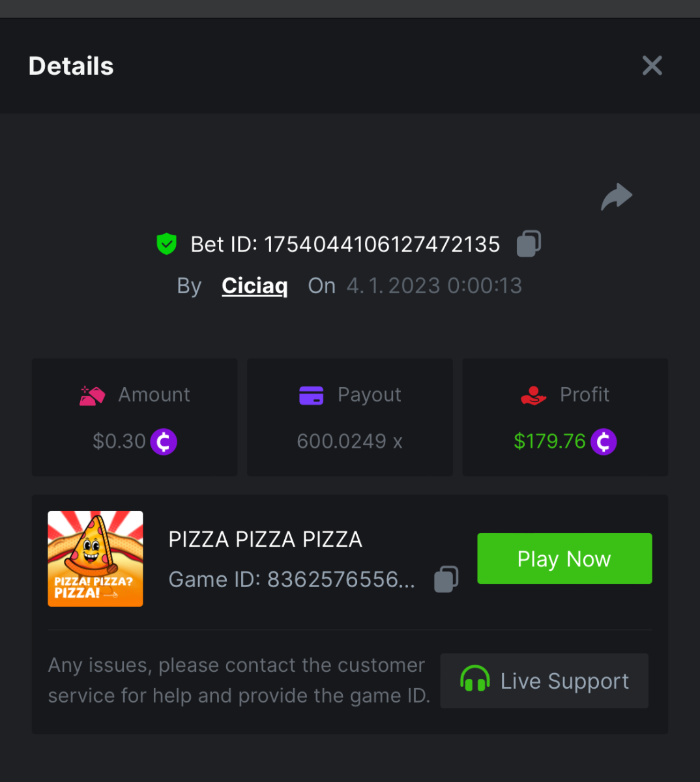Close the Details dialog
This screenshot has height=782, width=700.
click(x=652, y=65)
